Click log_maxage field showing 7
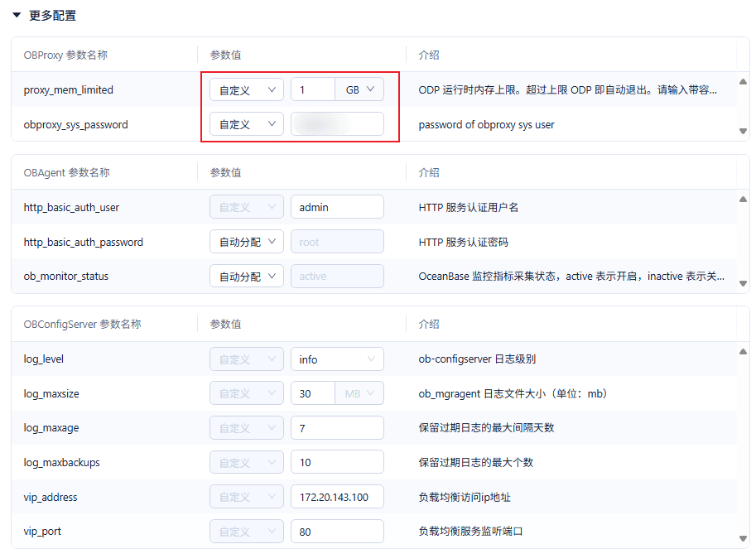 (337, 428)
